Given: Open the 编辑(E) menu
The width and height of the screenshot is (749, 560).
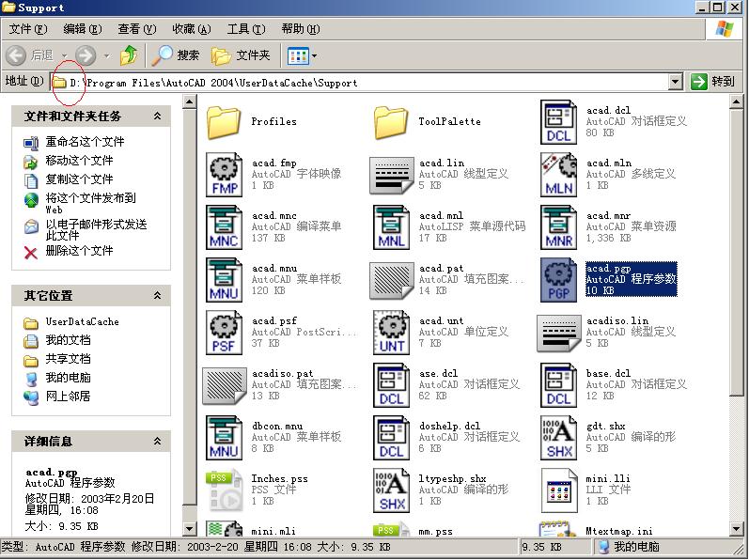Looking at the screenshot, I should [x=83, y=29].
